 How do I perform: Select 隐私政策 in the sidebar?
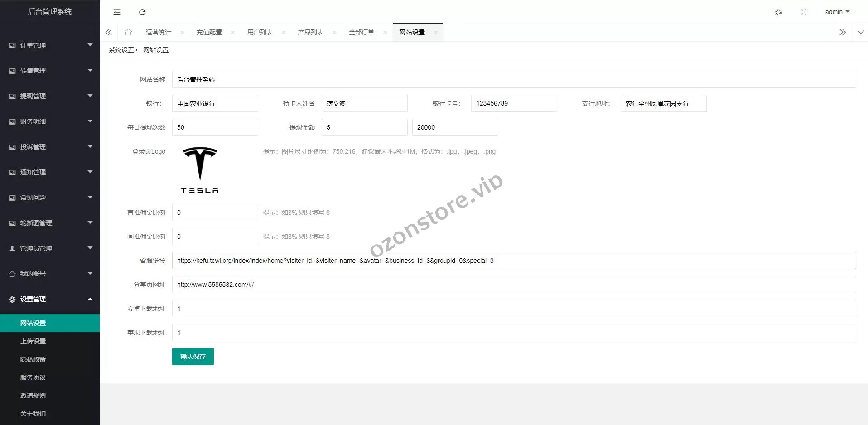pyautogui.click(x=33, y=359)
